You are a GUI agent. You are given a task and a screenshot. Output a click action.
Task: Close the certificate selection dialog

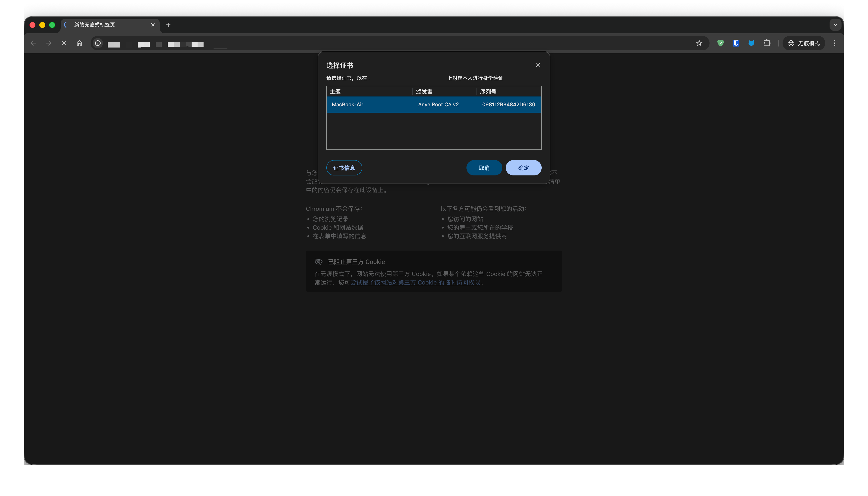click(538, 65)
